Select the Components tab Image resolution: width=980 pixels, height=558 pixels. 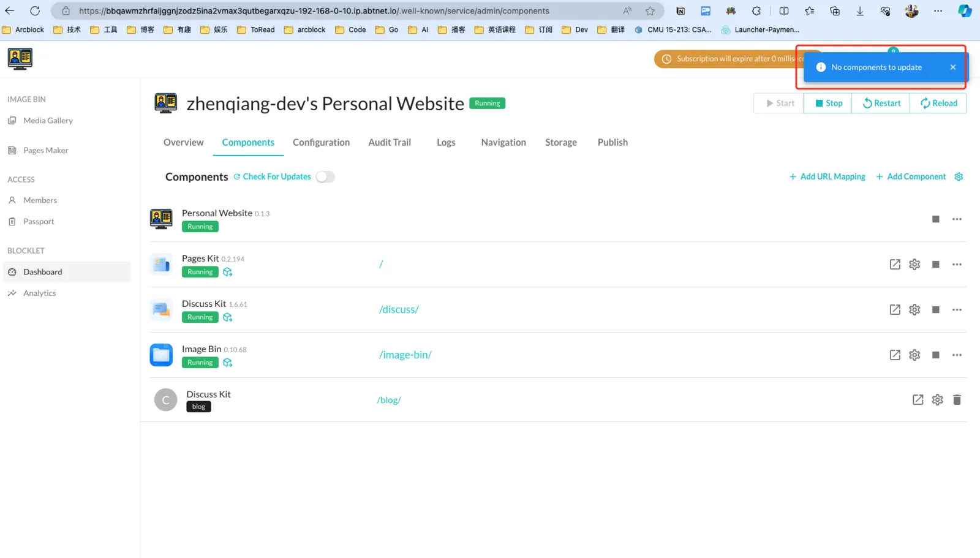248,143
